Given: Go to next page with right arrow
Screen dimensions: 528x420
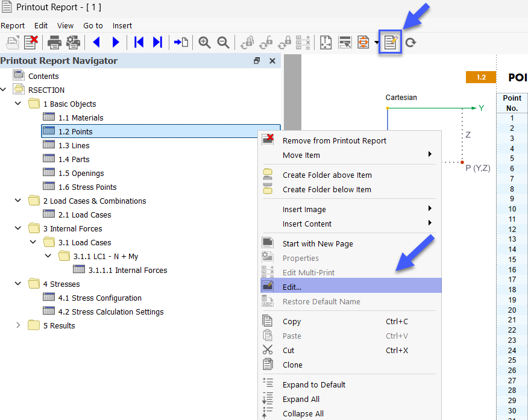Looking at the screenshot, I should [116, 42].
